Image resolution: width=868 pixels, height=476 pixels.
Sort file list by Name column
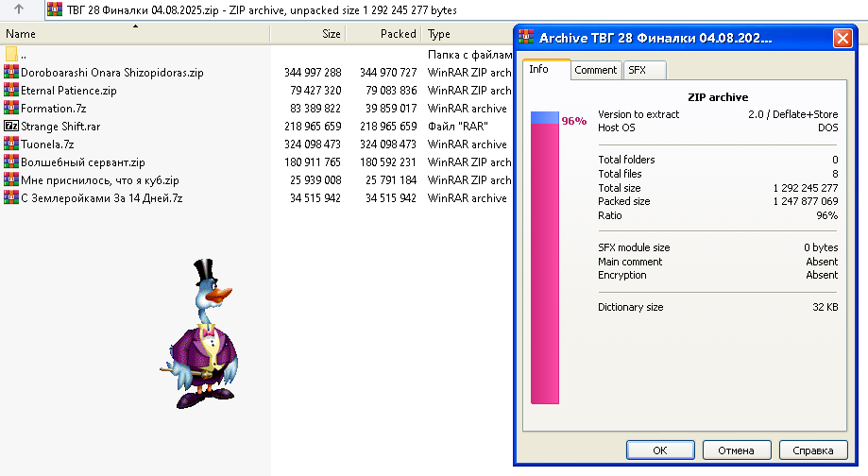(135, 34)
